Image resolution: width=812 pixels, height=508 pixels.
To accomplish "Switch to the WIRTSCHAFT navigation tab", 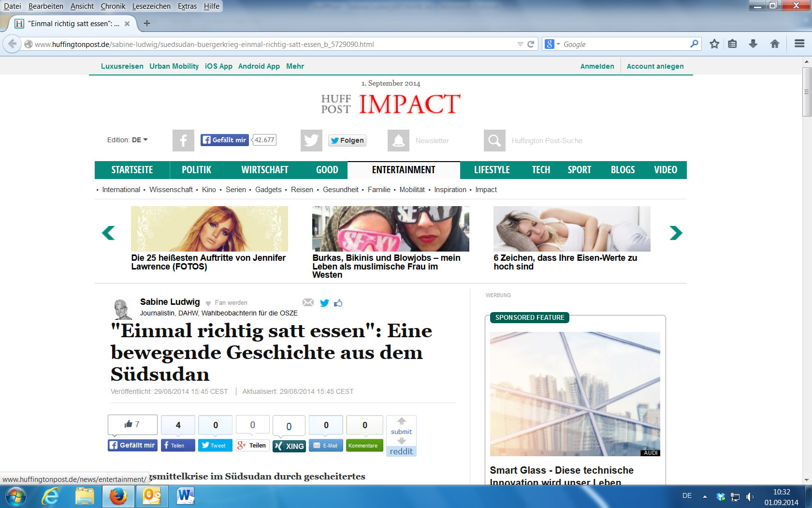I will point(264,170).
